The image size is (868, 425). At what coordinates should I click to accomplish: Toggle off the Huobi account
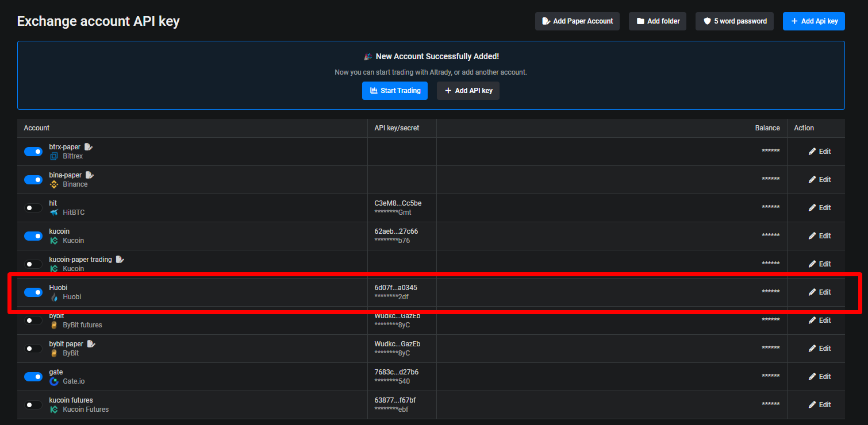pyautogui.click(x=33, y=292)
